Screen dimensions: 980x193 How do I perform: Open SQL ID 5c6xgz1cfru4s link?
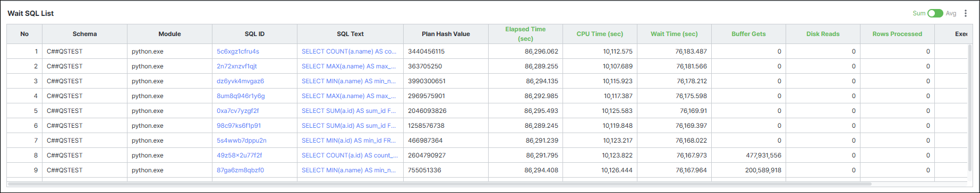[x=238, y=51]
